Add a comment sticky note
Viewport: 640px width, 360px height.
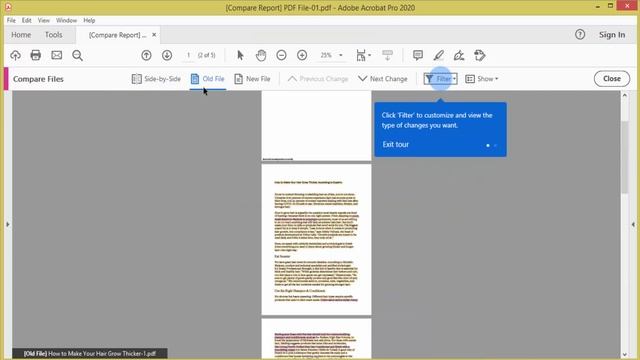tap(418, 55)
